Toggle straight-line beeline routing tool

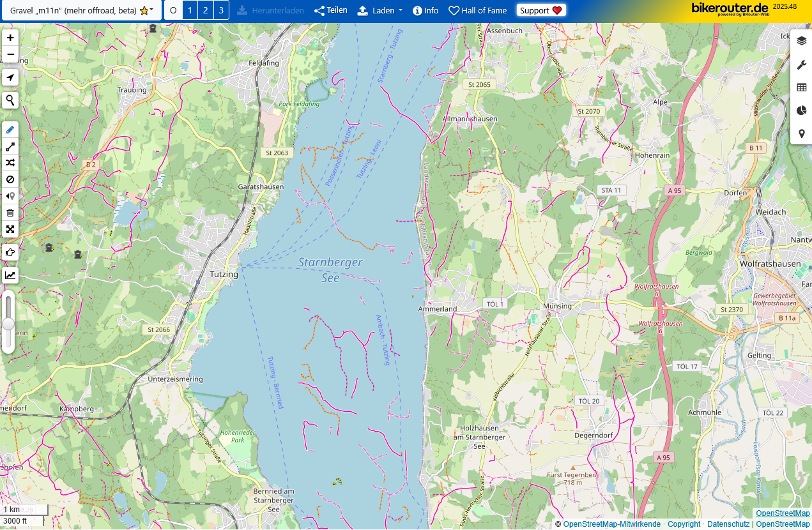coord(10,146)
